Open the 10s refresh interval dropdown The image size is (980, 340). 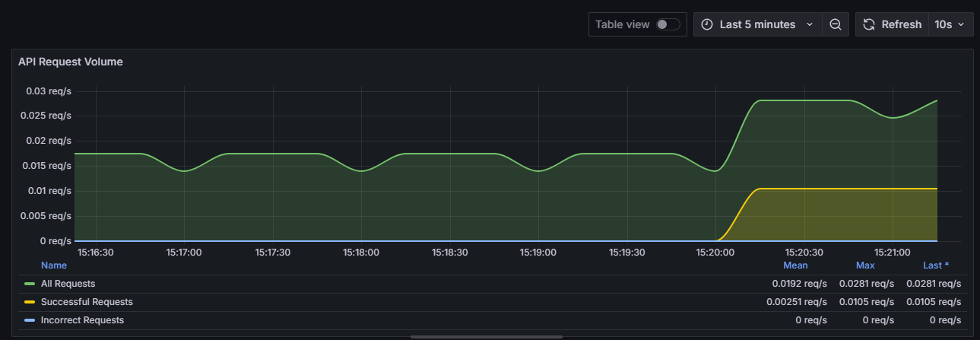click(x=950, y=24)
